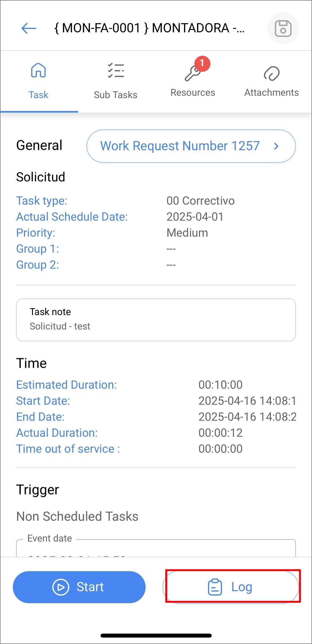Tap the red notification badge on Resources
The height and width of the screenshot is (644, 312).
click(202, 63)
